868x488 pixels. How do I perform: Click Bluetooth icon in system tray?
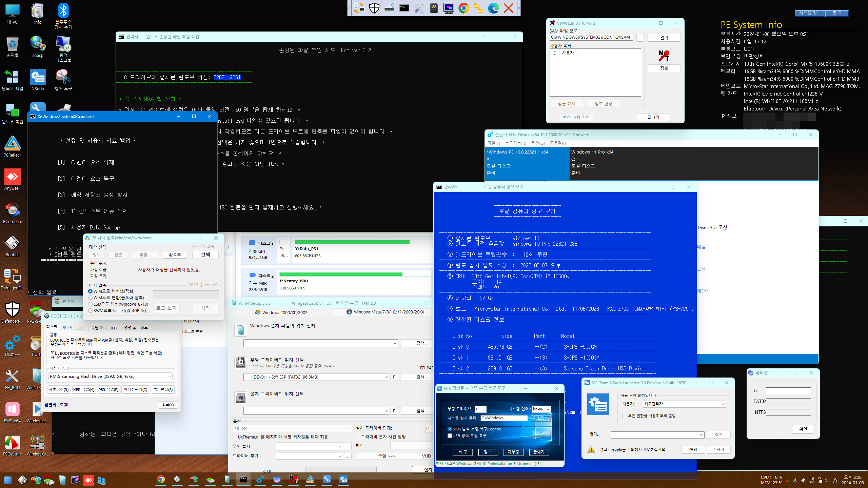(x=795, y=480)
